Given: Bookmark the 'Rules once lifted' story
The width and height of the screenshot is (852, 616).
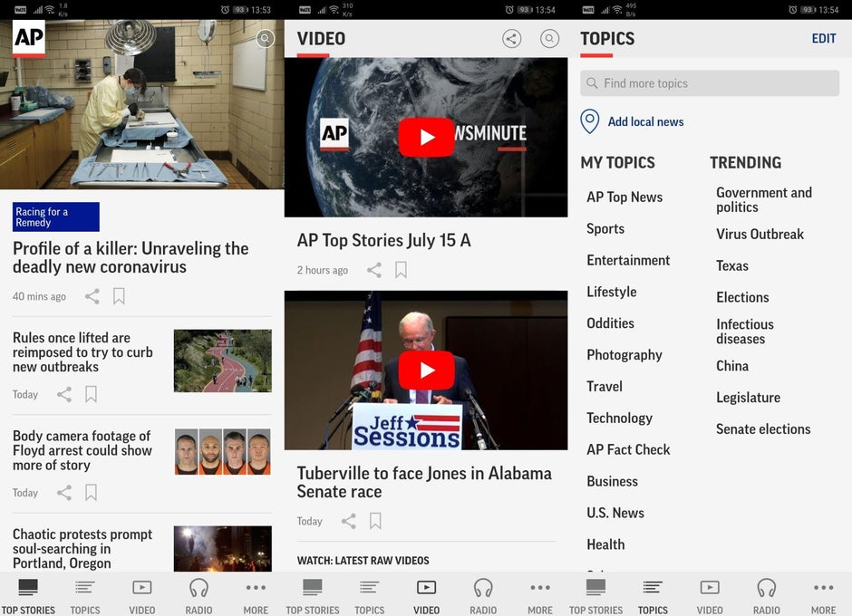Looking at the screenshot, I should 91,394.
